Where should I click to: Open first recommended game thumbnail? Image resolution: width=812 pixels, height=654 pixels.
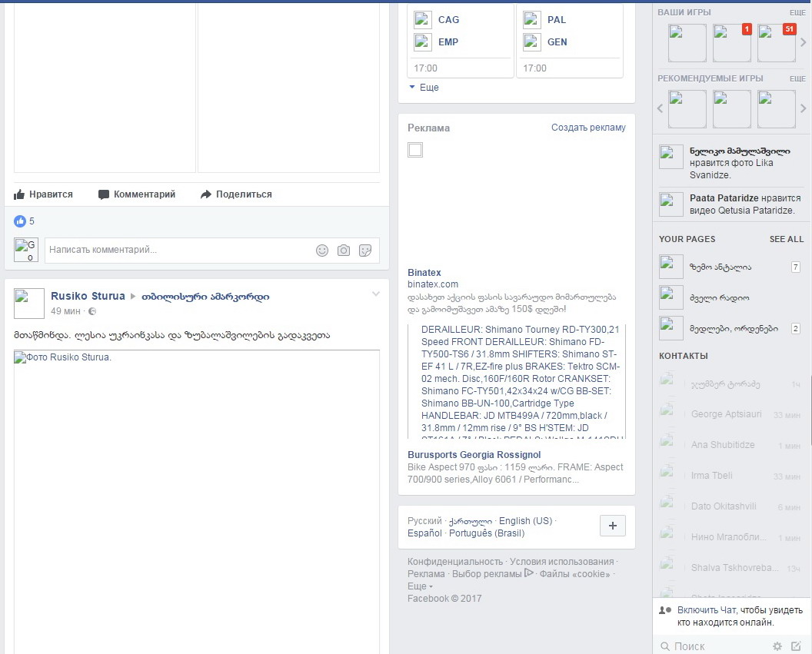(x=687, y=109)
